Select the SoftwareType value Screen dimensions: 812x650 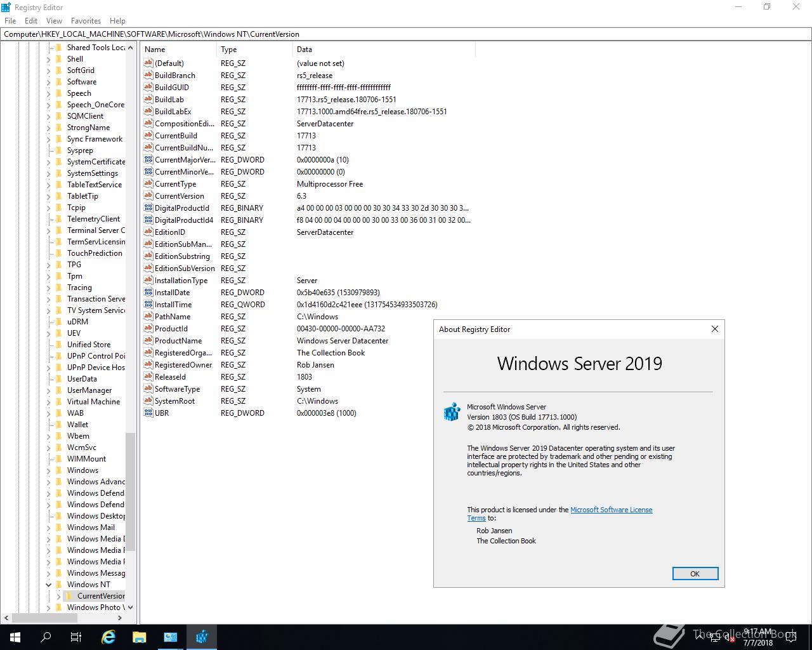(177, 388)
